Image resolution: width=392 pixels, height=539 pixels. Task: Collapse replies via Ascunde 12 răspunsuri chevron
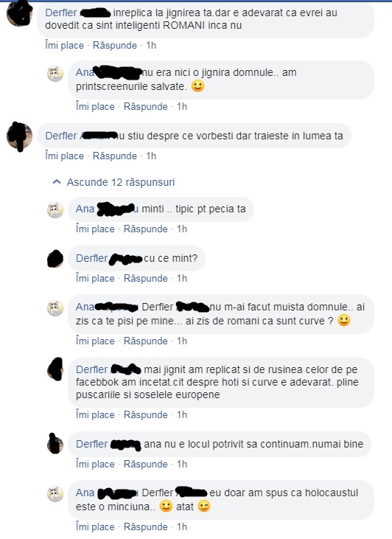57,182
